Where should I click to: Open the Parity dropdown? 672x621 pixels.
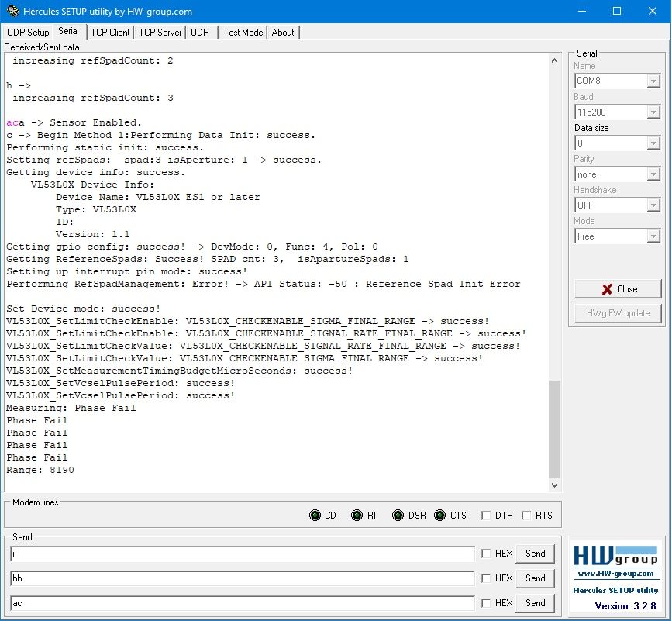pyautogui.click(x=653, y=174)
